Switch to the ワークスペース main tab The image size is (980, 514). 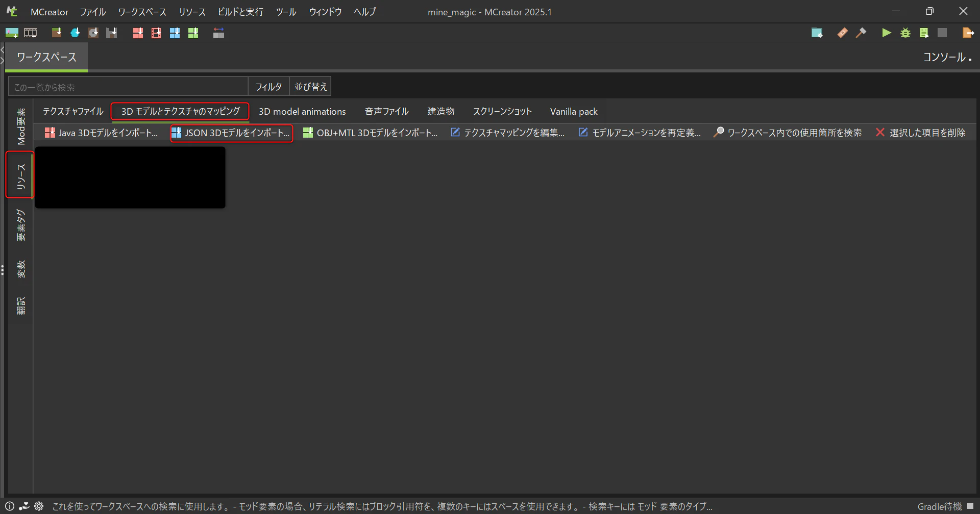coord(46,57)
